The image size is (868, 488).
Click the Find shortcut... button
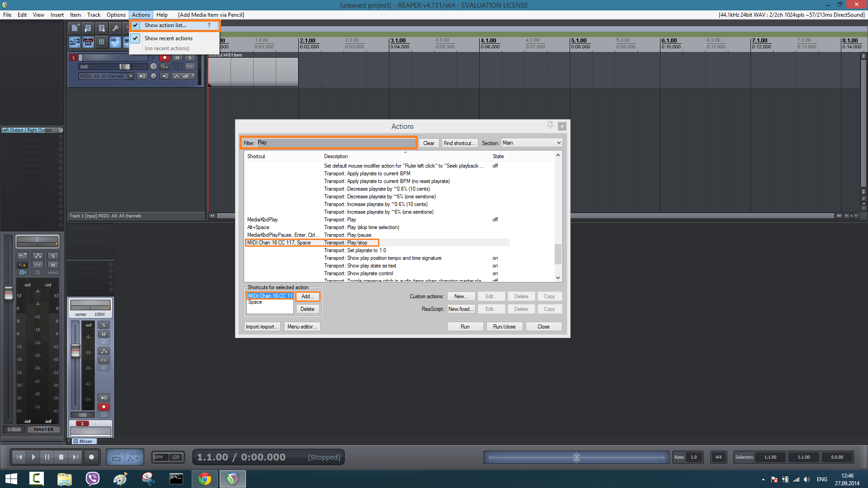click(459, 143)
